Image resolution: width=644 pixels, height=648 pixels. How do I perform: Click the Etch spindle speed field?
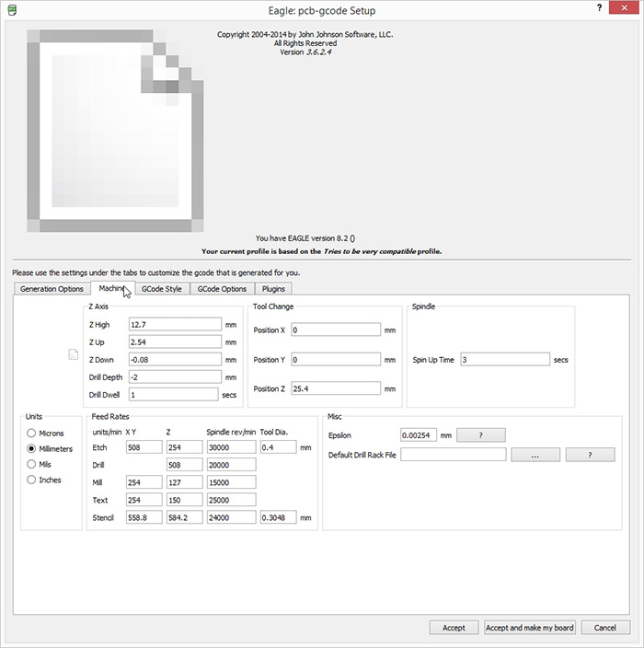[231, 447]
